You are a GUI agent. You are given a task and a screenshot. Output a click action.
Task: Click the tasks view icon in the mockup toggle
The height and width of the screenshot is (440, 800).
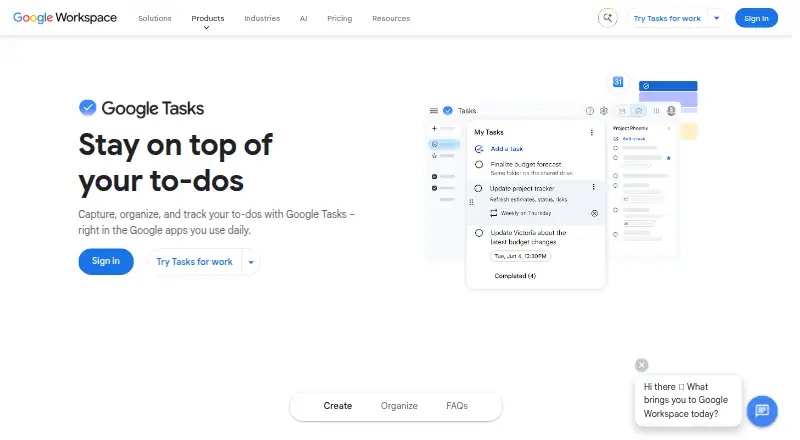point(638,111)
